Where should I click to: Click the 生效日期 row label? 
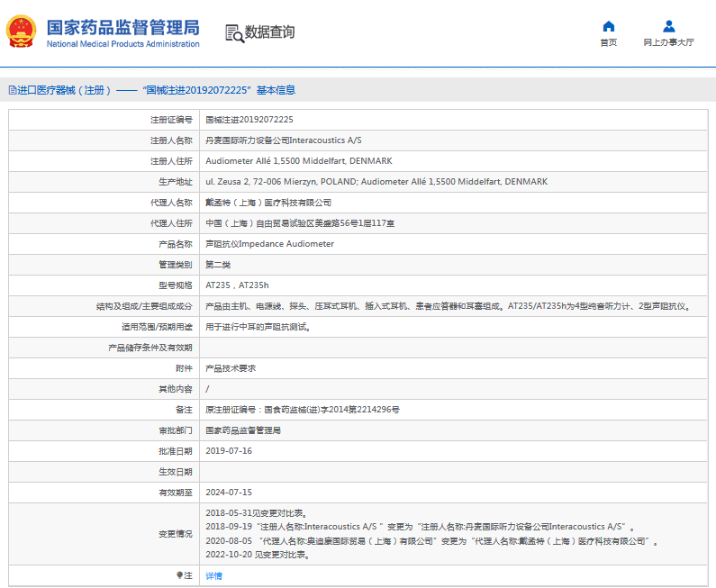176,472
